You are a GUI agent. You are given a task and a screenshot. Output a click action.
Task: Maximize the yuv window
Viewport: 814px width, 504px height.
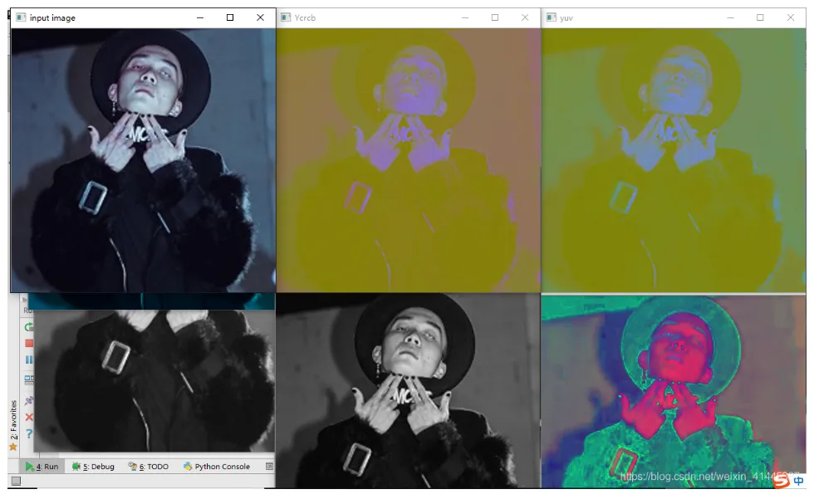pos(760,17)
